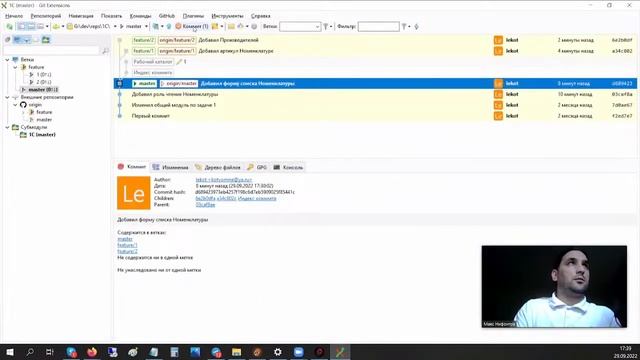Click the branches view icon in left panel toolbar
Image resolution: width=640 pixels, height=360 pixels.
pyautogui.click(x=17, y=40)
